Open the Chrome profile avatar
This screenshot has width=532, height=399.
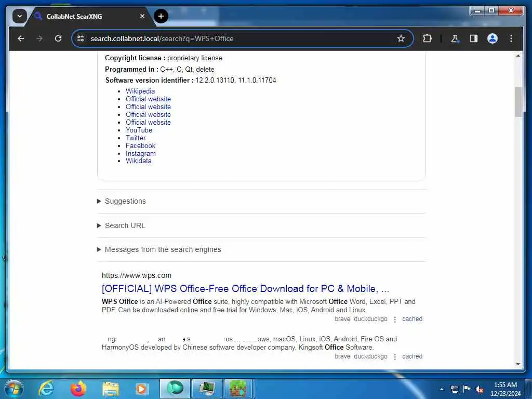tap(493, 38)
